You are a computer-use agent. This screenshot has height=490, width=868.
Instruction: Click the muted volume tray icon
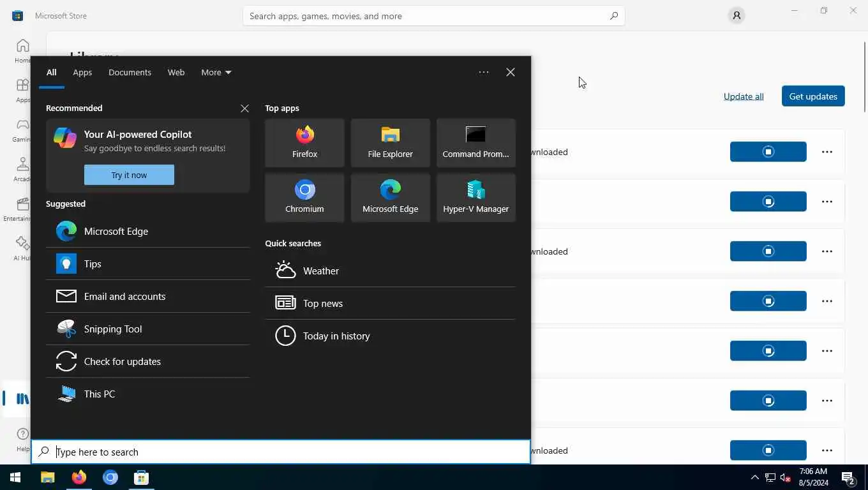[x=786, y=477]
